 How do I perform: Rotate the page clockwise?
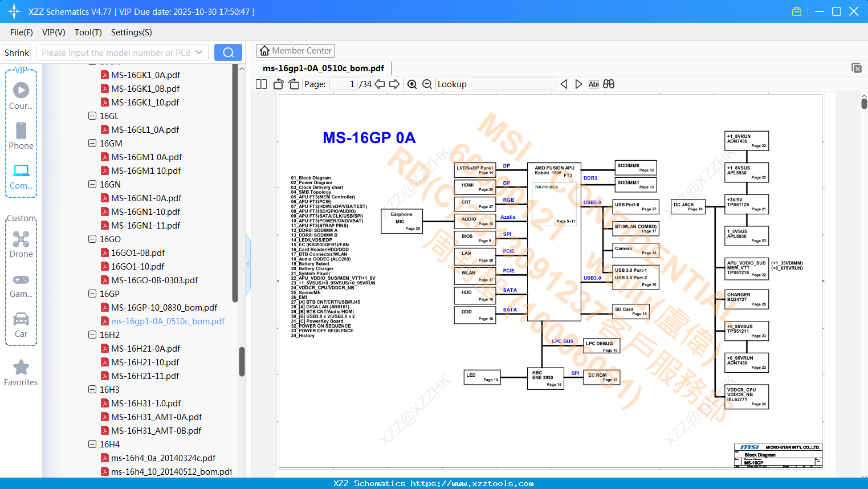[x=294, y=84]
